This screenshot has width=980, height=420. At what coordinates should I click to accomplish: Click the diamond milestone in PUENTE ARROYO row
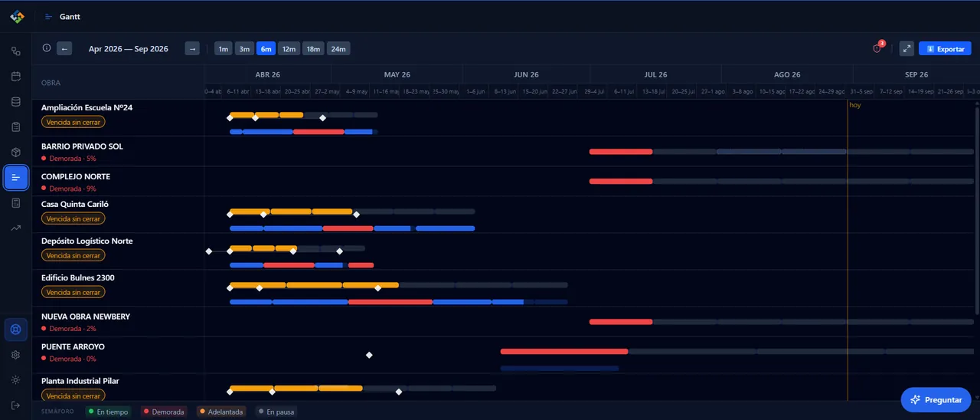(369, 355)
